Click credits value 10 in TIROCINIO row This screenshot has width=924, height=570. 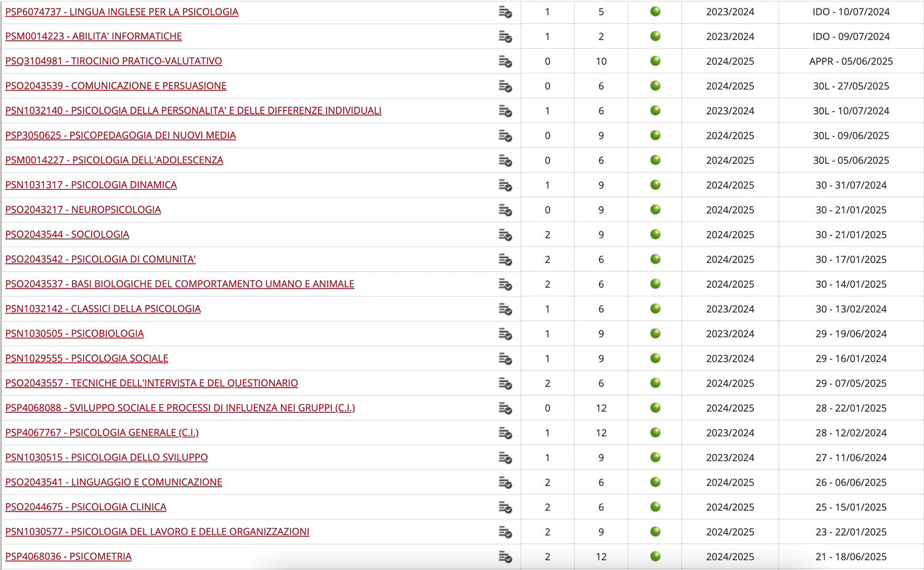click(601, 62)
